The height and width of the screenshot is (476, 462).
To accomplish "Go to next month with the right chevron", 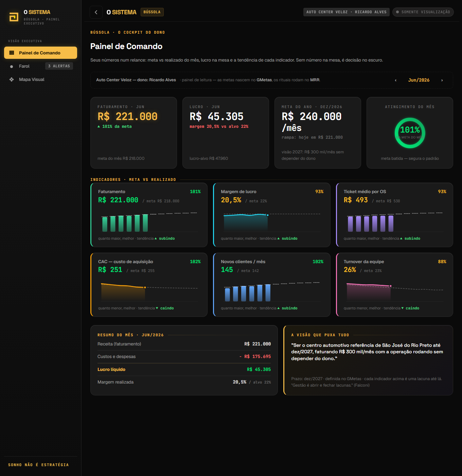I will tap(442, 80).
